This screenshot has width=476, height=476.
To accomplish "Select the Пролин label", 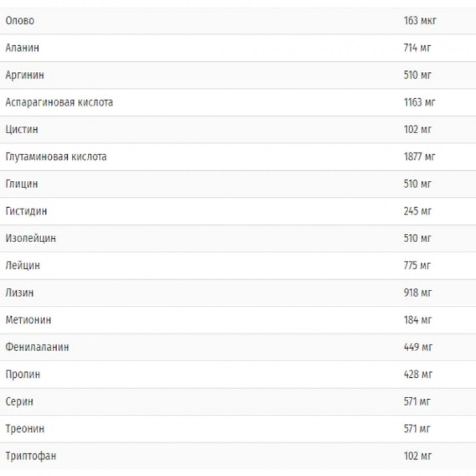I will [23, 375].
